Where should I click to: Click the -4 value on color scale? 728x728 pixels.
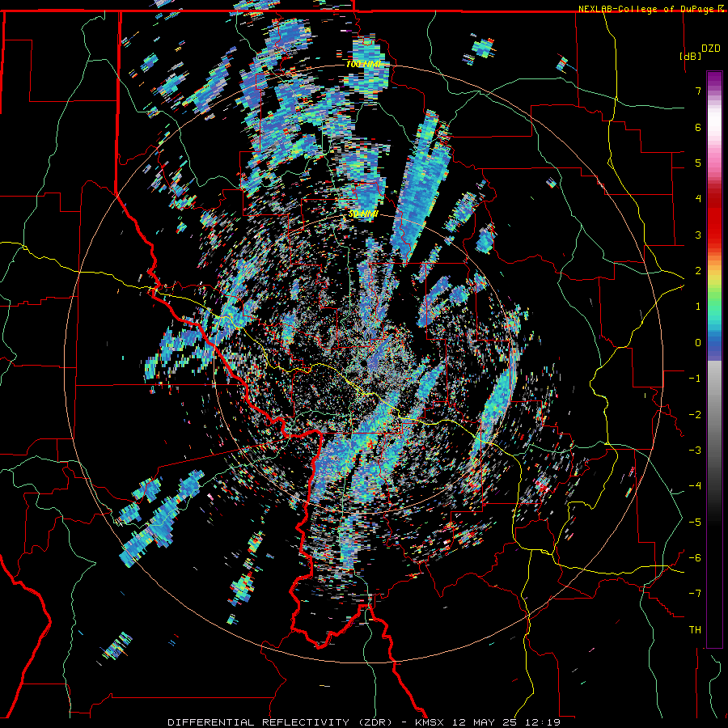point(695,486)
